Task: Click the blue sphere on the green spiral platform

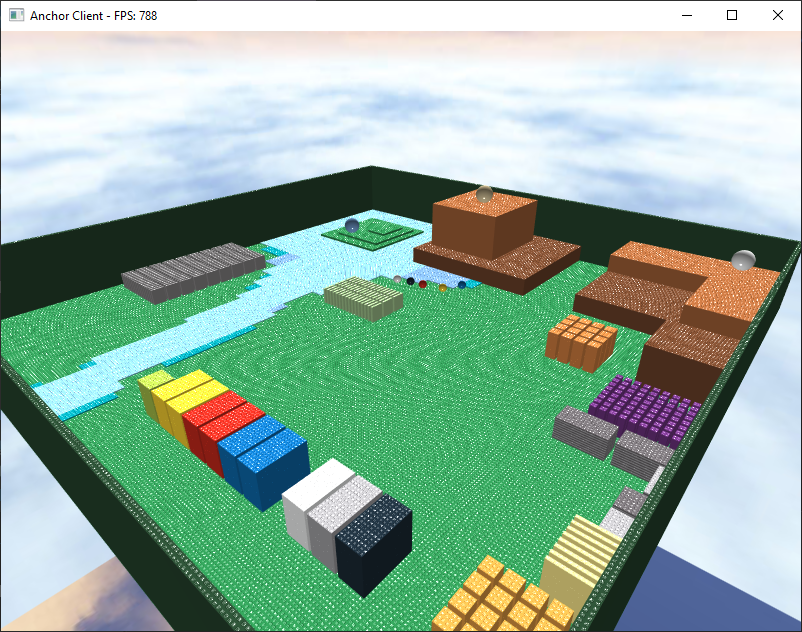Action: click(x=352, y=225)
